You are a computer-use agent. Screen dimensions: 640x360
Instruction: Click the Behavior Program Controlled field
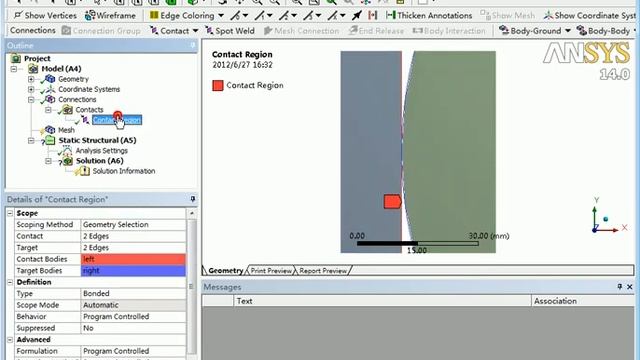click(x=133, y=316)
